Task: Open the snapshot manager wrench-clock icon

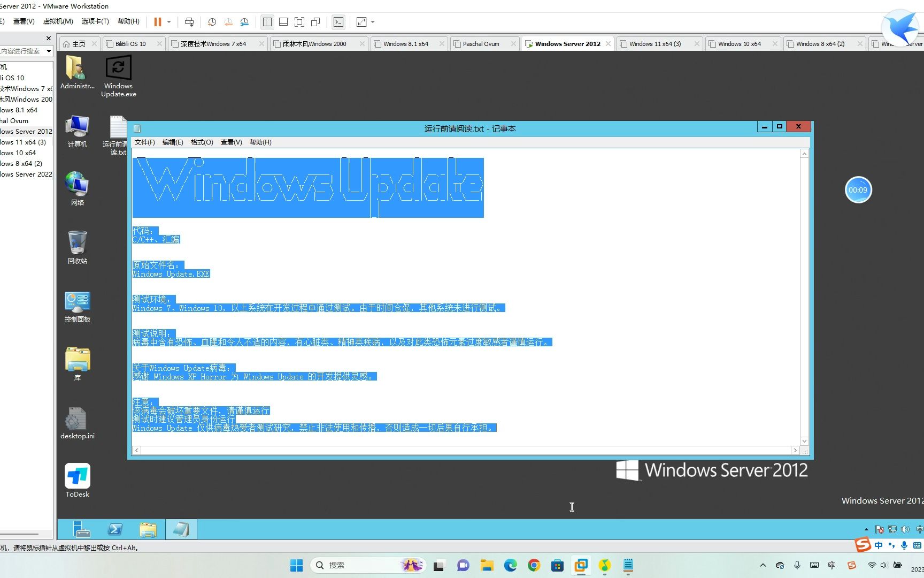Action: 244,22
